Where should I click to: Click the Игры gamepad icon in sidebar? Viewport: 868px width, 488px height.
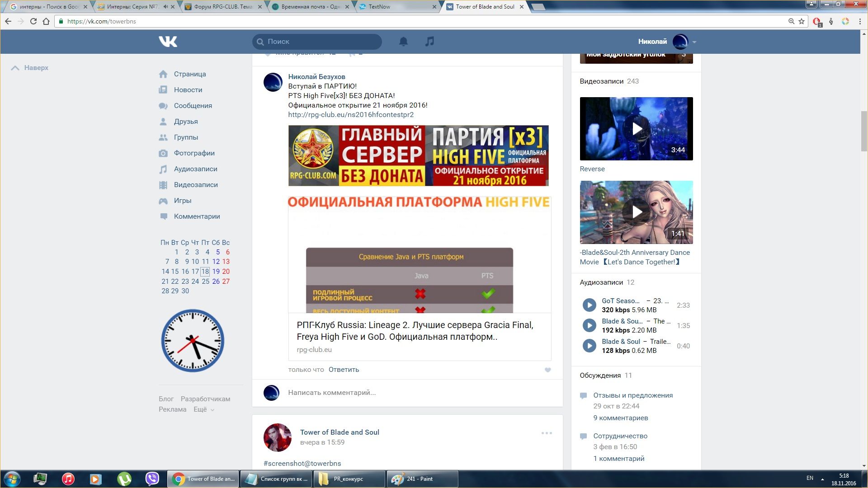coord(163,201)
